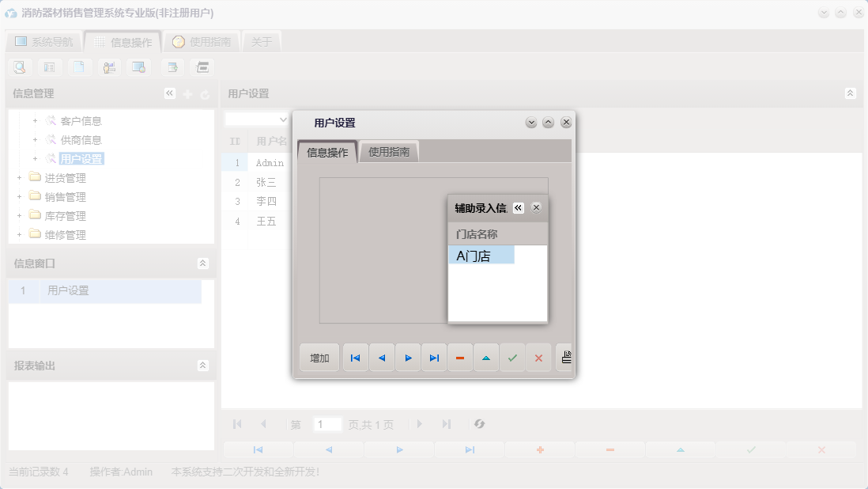Viewport: 868px width, 489px height.
Task: Go to next record in dialog toolbar
Action: click(x=408, y=358)
